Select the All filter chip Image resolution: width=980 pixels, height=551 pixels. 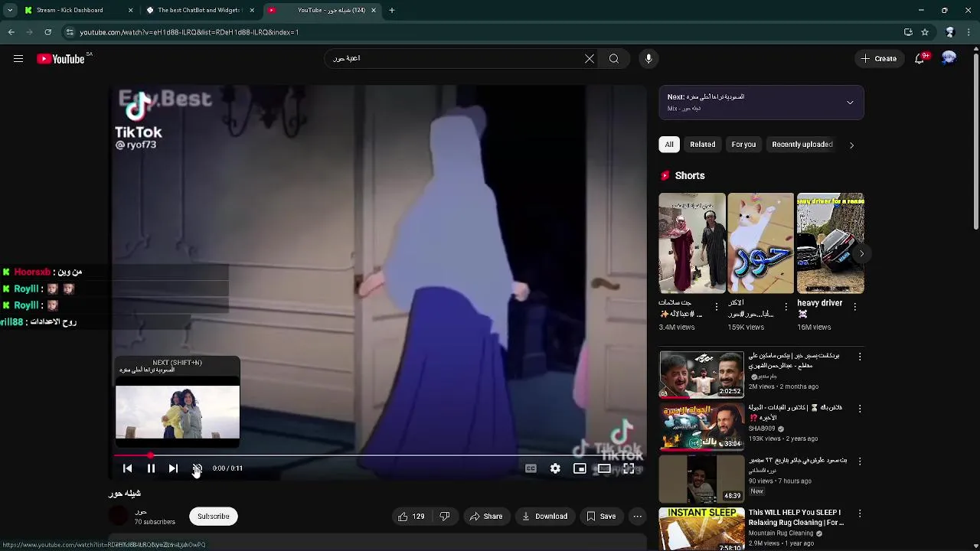point(669,145)
